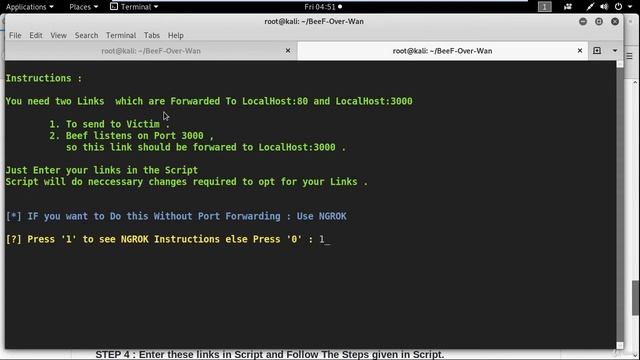The image size is (640, 360).
Task: Open the power system menu icon
Action: pyautogui.click(x=619, y=7)
